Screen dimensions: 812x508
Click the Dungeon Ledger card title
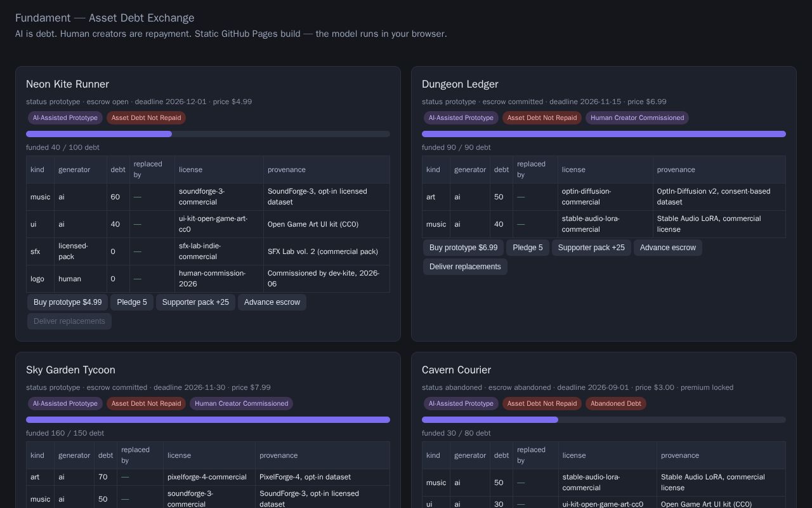click(x=460, y=84)
